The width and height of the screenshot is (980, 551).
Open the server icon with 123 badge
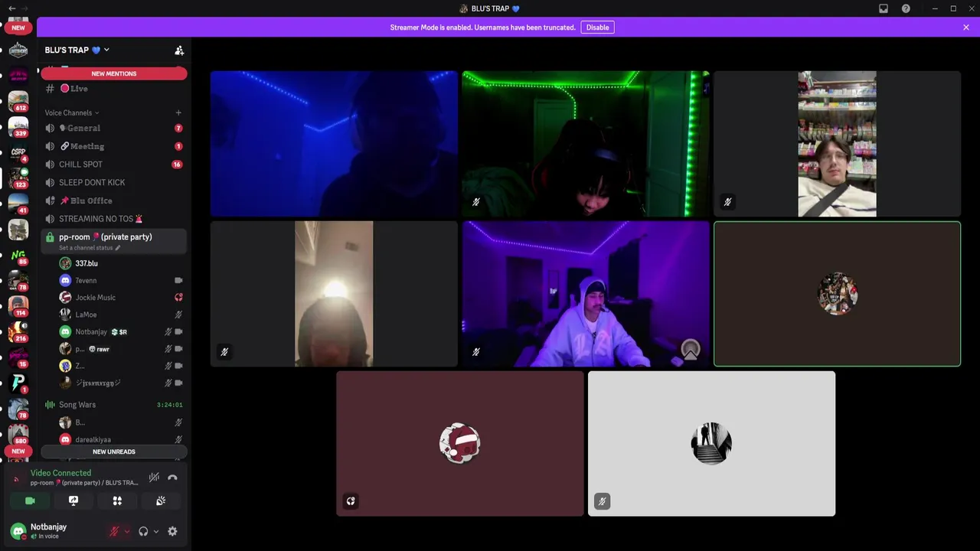[18, 178]
